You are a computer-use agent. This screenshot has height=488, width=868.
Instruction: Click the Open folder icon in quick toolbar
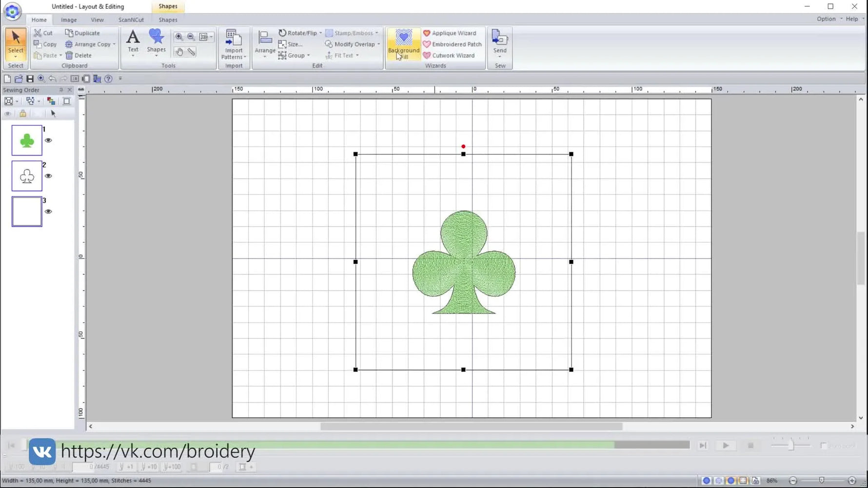point(19,78)
